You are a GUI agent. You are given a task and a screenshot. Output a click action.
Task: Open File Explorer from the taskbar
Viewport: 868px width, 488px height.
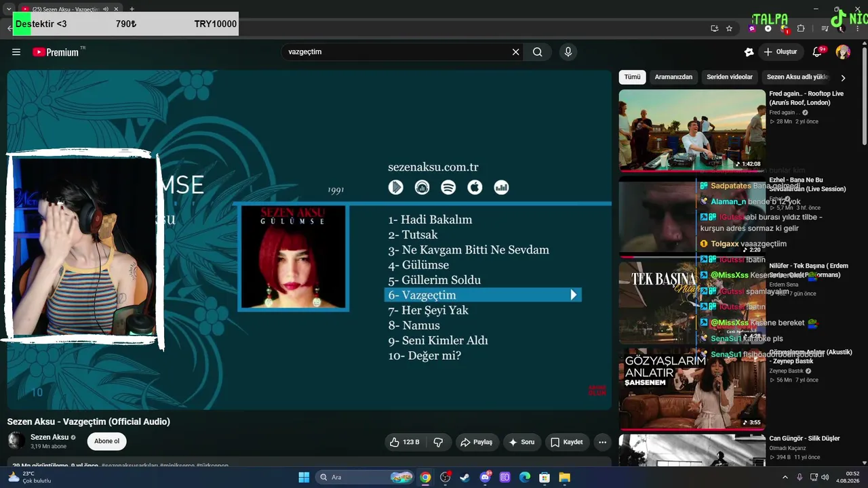tap(564, 477)
